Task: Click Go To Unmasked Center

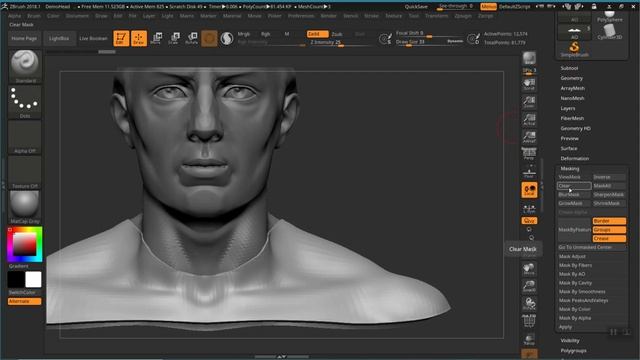Action: click(x=592, y=247)
